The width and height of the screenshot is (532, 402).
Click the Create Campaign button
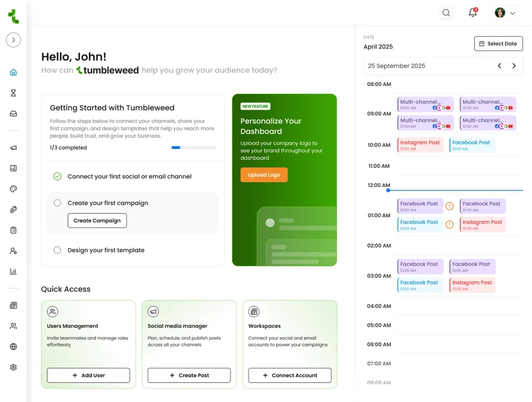click(97, 221)
